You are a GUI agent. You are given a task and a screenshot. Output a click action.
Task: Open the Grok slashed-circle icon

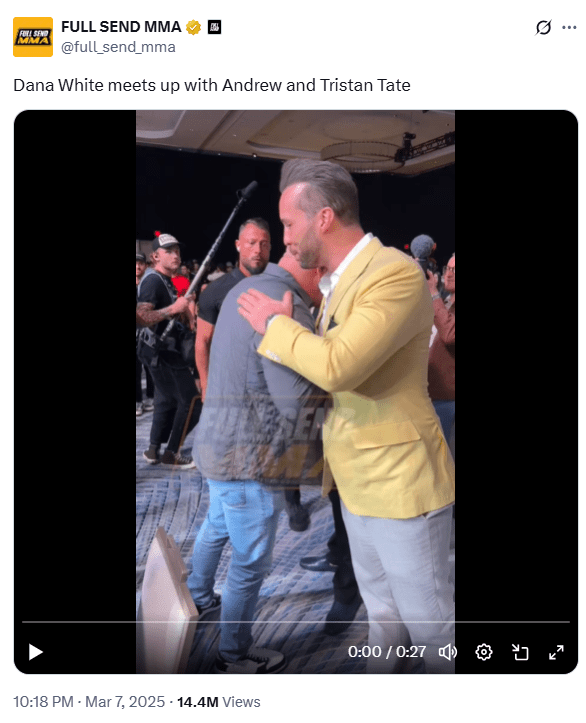pyautogui.click(x=543, y=28)
